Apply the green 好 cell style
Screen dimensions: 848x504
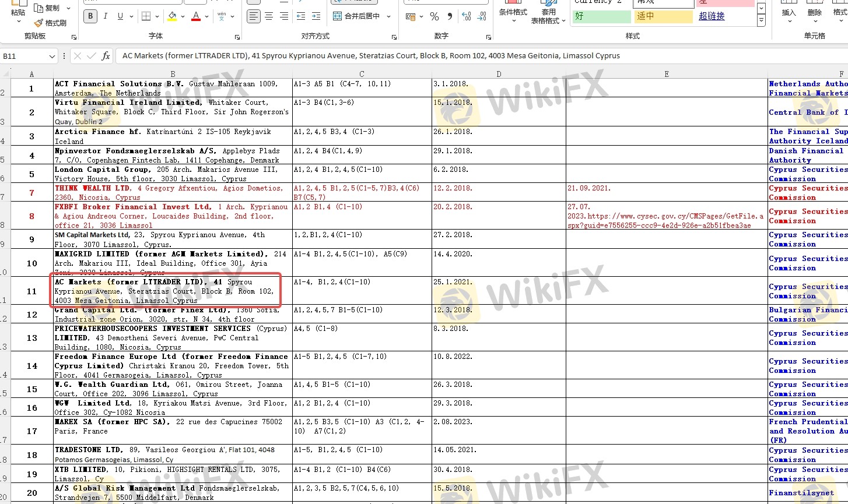click(x=602, y=16)
